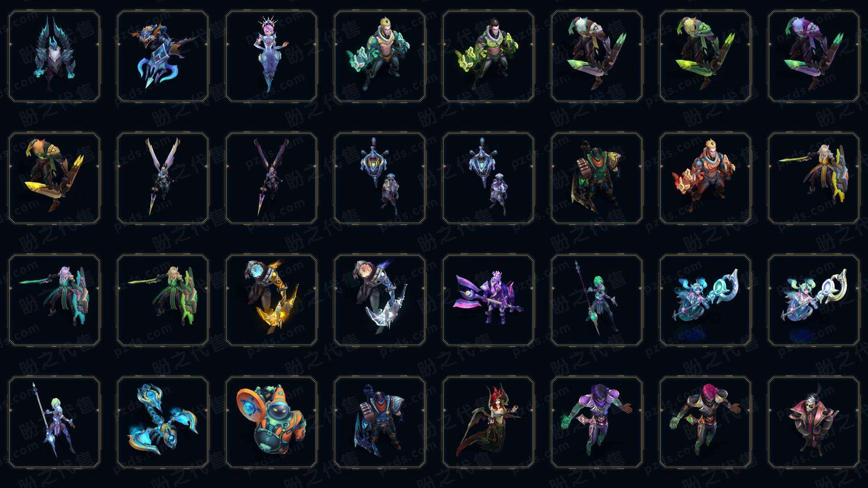The height and width of the screenshot is (488, 868).
Task: Choose the figure with dark purple wings
Action: 271,178
